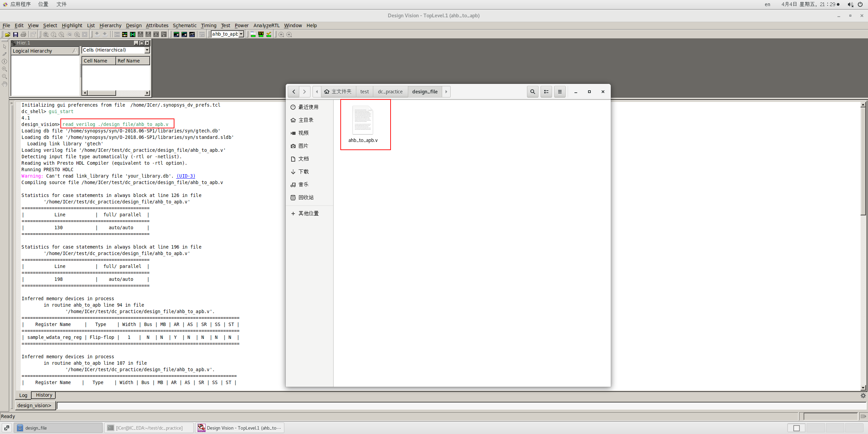Expand the ahb_to_apb design dropdown

[241, 34]
